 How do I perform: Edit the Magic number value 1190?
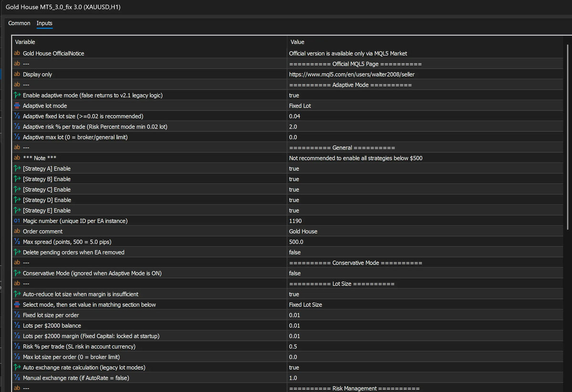(296, 221)
